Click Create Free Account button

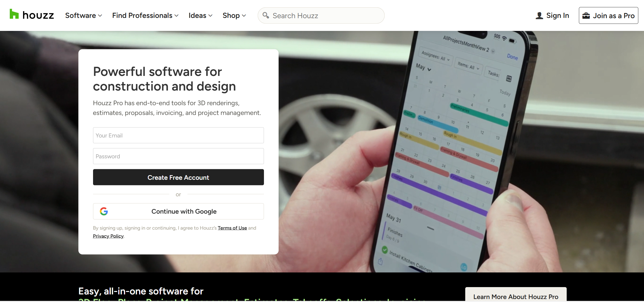(x=178, y=177)
